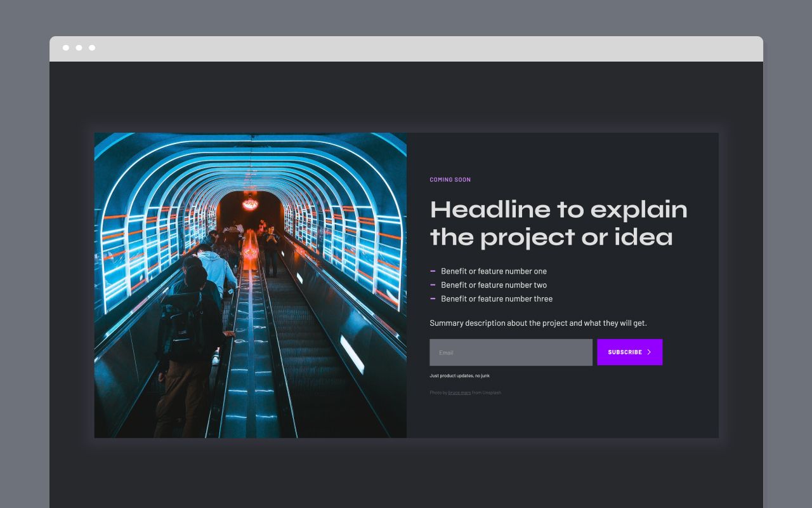Click the third browser window dot

click(x=92, y=48)
